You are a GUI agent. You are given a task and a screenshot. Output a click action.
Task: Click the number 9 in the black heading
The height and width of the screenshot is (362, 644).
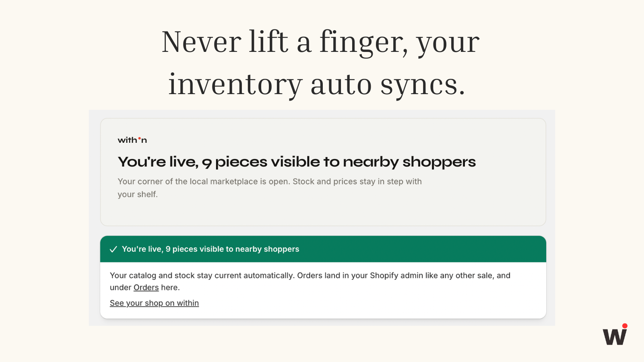[207, 163]
